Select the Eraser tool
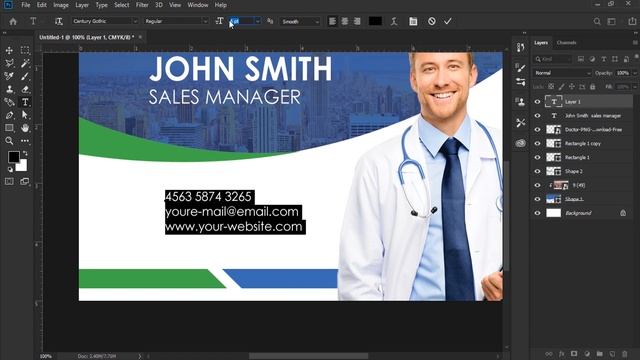The height and width of the screenshot is (360, 640). (25, 89)
